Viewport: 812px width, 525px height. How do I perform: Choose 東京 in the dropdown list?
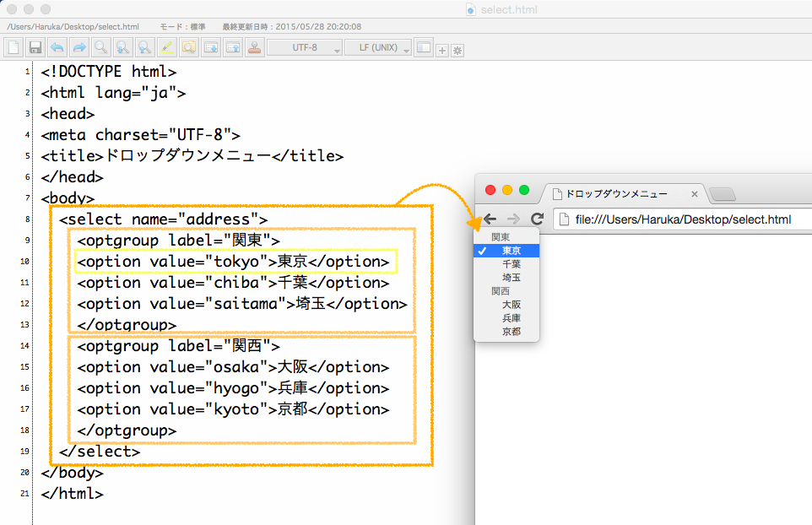tap(506, 251)
